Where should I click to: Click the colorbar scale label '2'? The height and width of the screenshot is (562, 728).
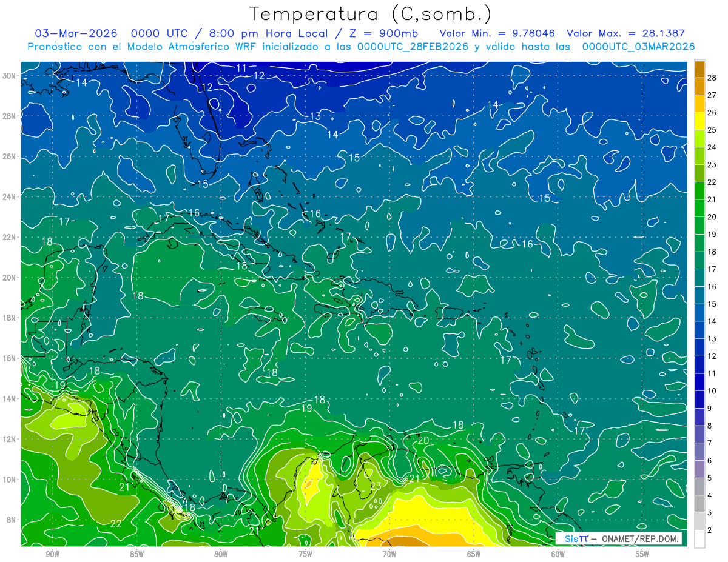click(x=710, y=530)
